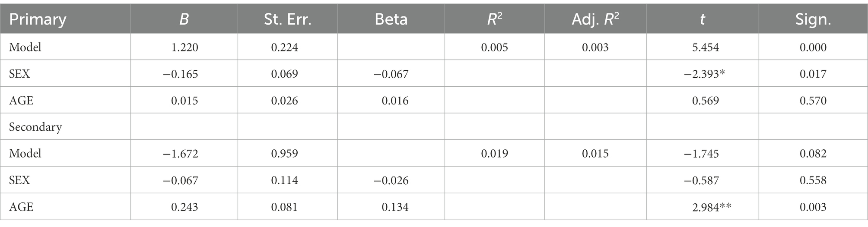Select the 0.570 significance cell
The width and height of the screenshot is (868, 227).
[813, 101]
